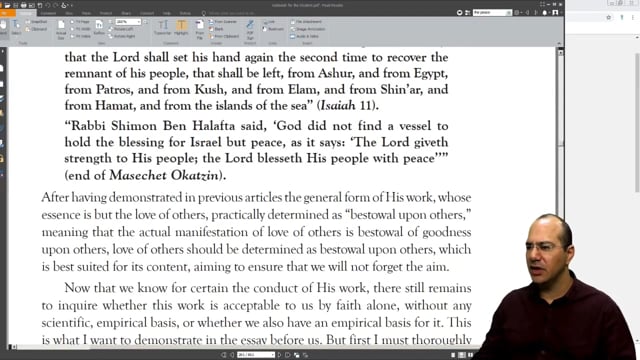Switch to the Help ribbon tab
Screen dimensions: 640x360
pyautogui.click(x=167, y=13)
